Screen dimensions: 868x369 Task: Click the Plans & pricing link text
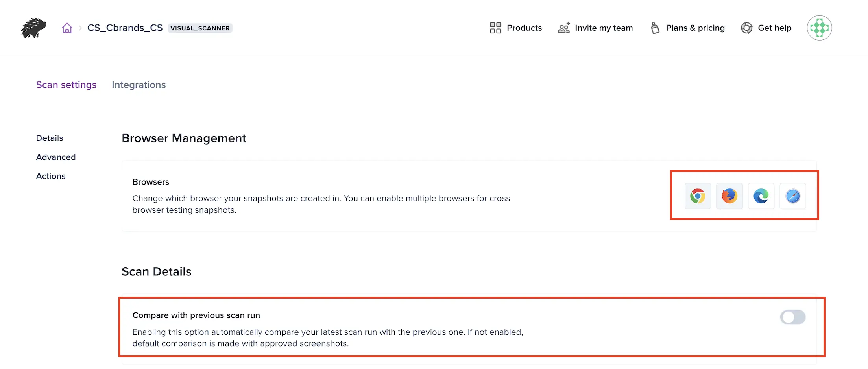pos(695,28)
